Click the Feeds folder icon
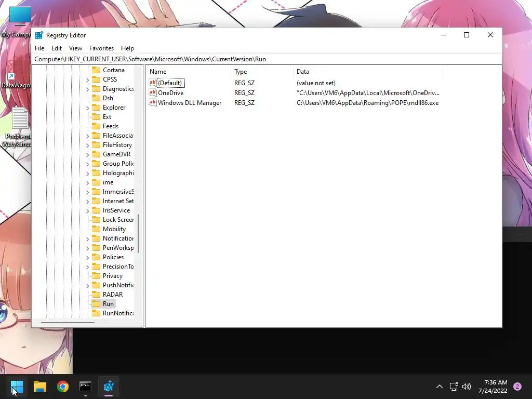The image size is (532, 399). pos(96,126)
